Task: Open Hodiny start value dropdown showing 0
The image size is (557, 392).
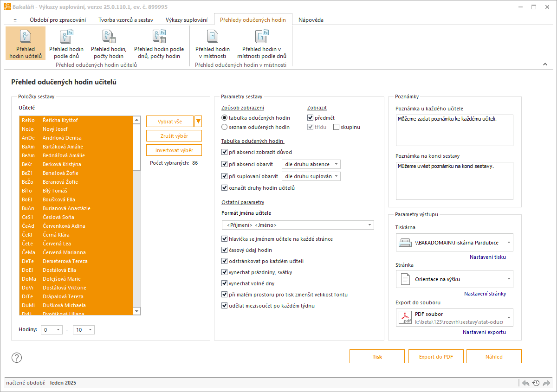Action: (52, 330)
